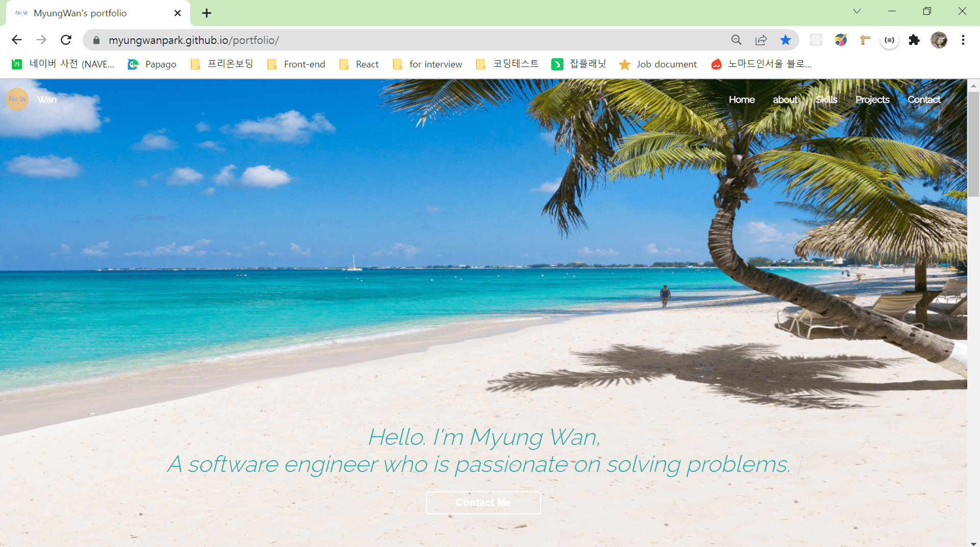This screenshot has height=547, width=980.
Task: Open the zoom magnifier in address bar
Action: (736, 40)
